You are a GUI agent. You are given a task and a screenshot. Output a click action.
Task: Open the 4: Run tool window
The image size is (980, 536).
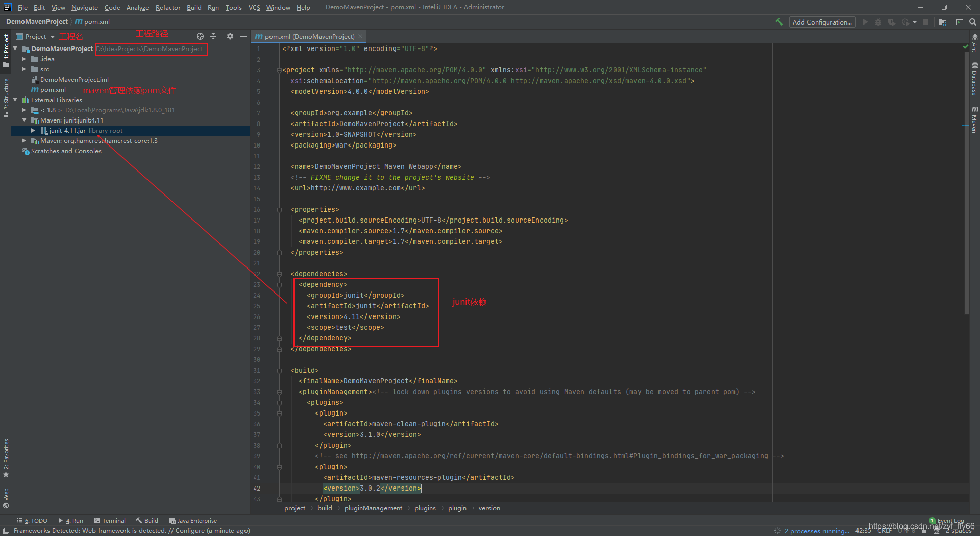tap(70, 521)
